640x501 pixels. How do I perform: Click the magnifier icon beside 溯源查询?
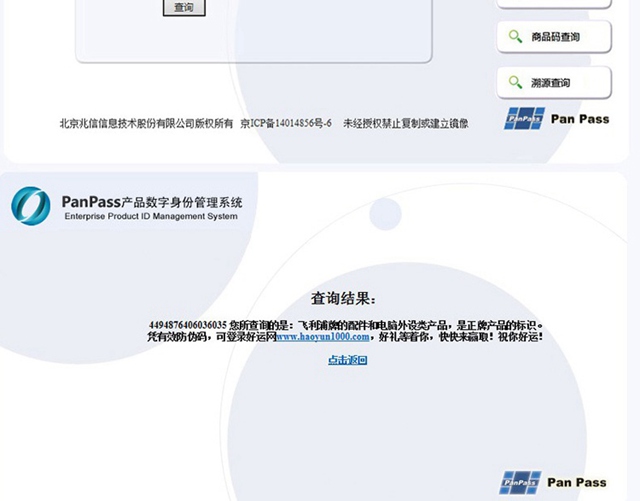click(516, 83)
